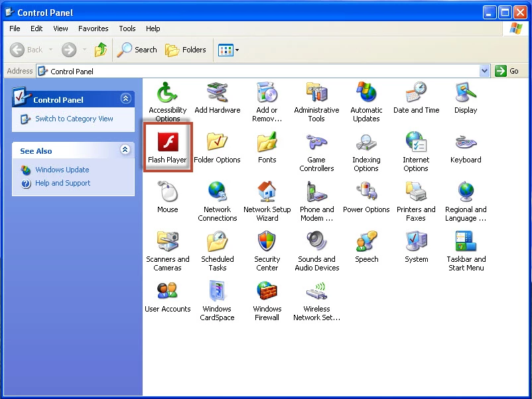This screenshot has width=532, height=399.
Task: Expand the Address bar dropdown
Action: (484, 71)
